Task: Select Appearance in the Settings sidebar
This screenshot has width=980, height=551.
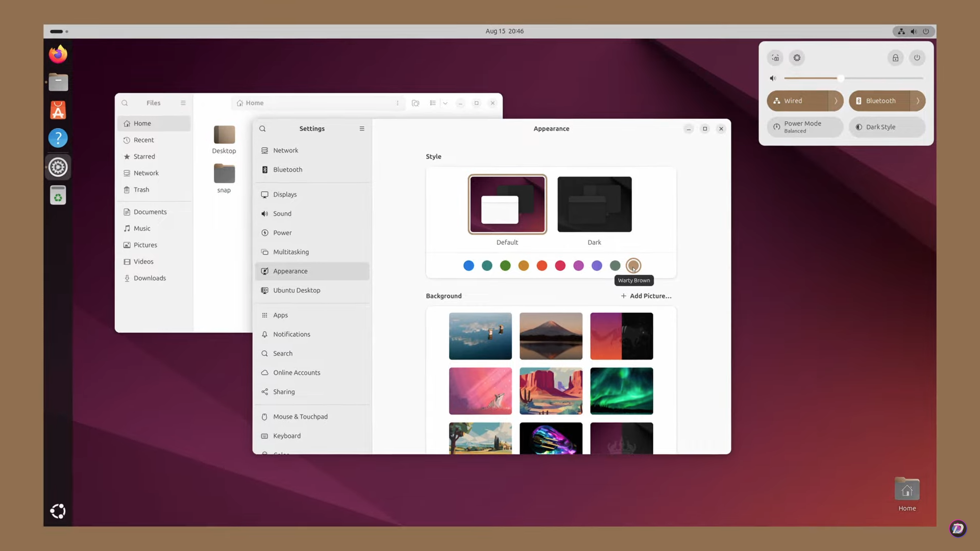Action: click(290, 271)
